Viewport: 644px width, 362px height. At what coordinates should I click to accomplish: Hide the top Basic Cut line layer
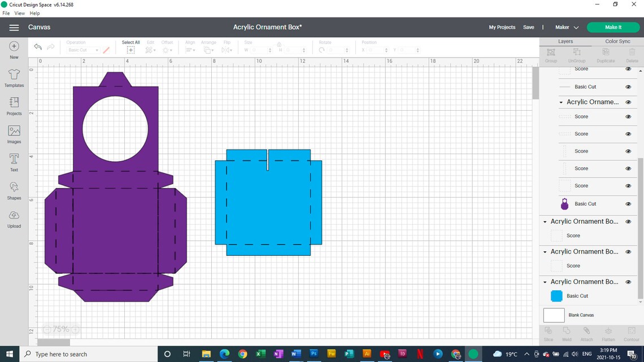pos(628,86)
